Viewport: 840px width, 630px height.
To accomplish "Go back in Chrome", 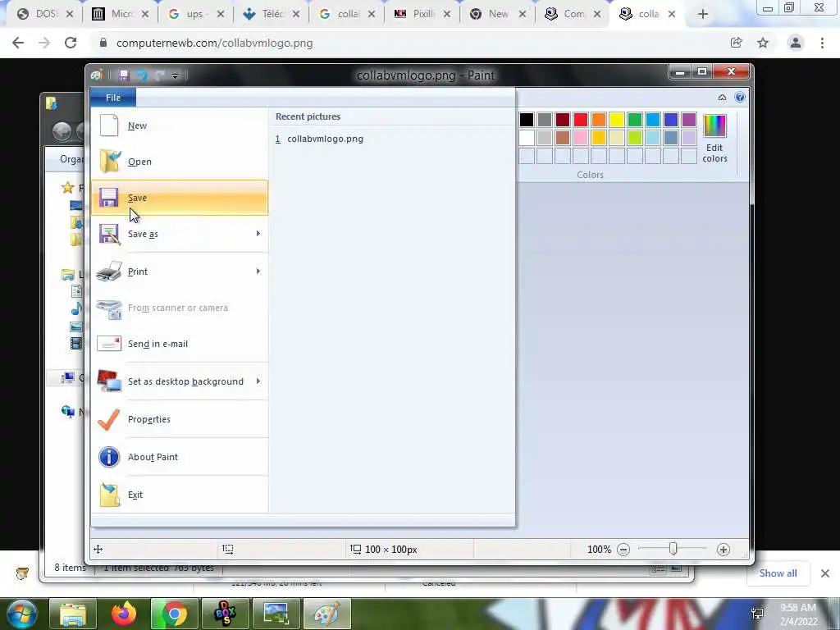I will coord(18,43).
